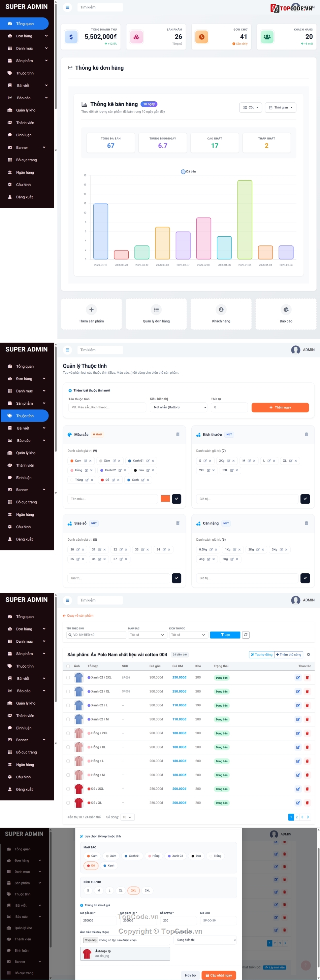Follow the Quay về sản phẩm link
The width and height of the screenshot is (320, 980).
(x=78, y=615)
